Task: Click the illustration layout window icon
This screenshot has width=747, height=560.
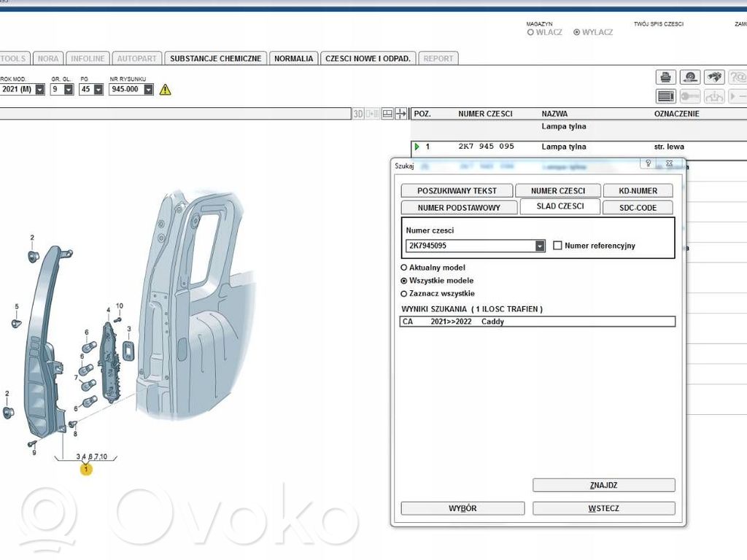Action: 387,114
